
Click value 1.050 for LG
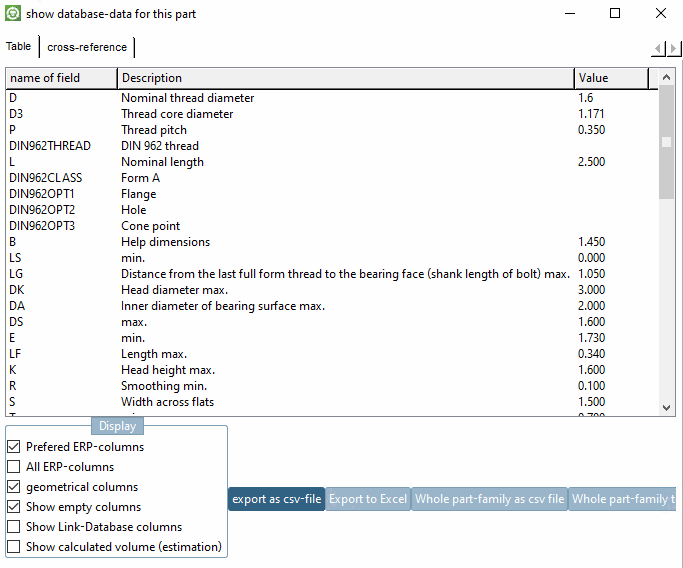point(591,274)
